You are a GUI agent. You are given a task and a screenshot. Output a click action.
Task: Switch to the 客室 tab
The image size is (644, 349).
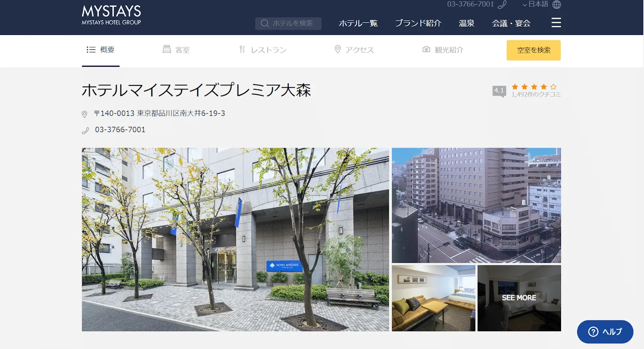coord(176,50)
